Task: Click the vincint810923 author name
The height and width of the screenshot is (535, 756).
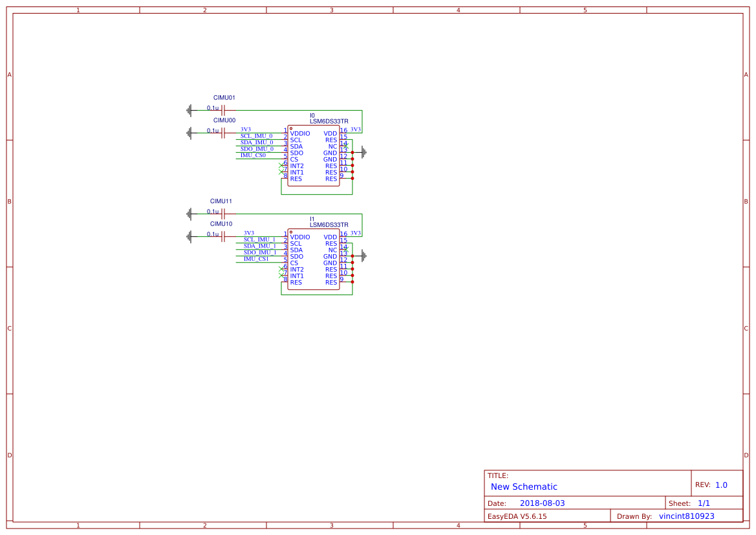Action: pyautogui.click(x=686, y=516)
